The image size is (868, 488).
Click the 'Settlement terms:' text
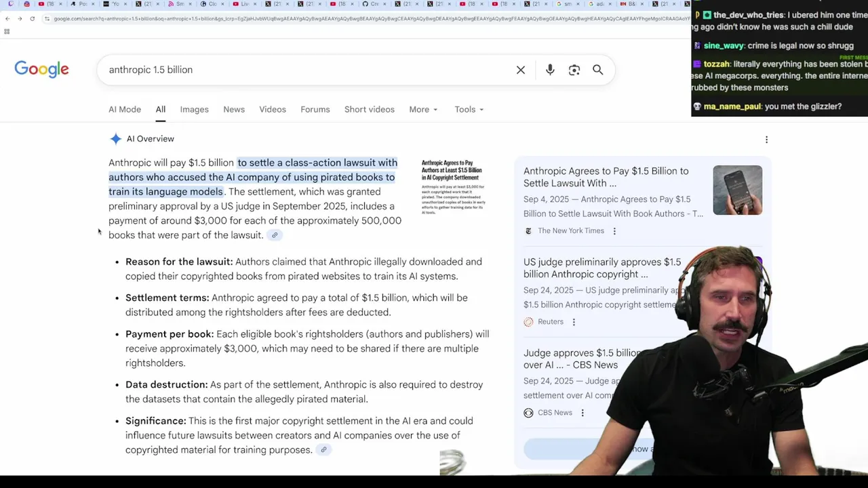click(x=167, y=298)
